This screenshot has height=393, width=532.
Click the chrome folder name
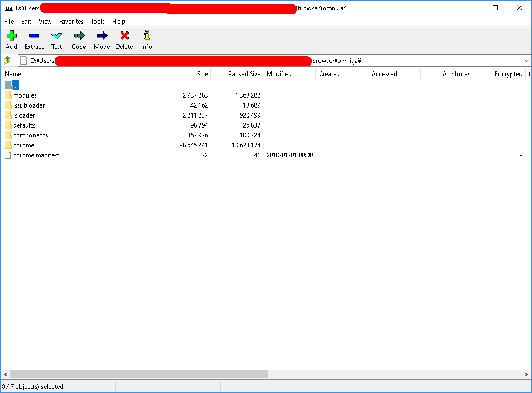pos(24,145)
